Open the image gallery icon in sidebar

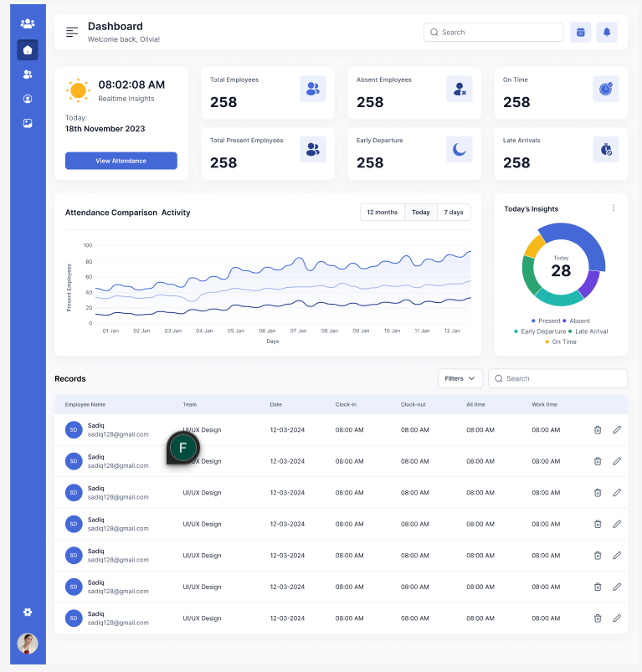click(28, 123)
